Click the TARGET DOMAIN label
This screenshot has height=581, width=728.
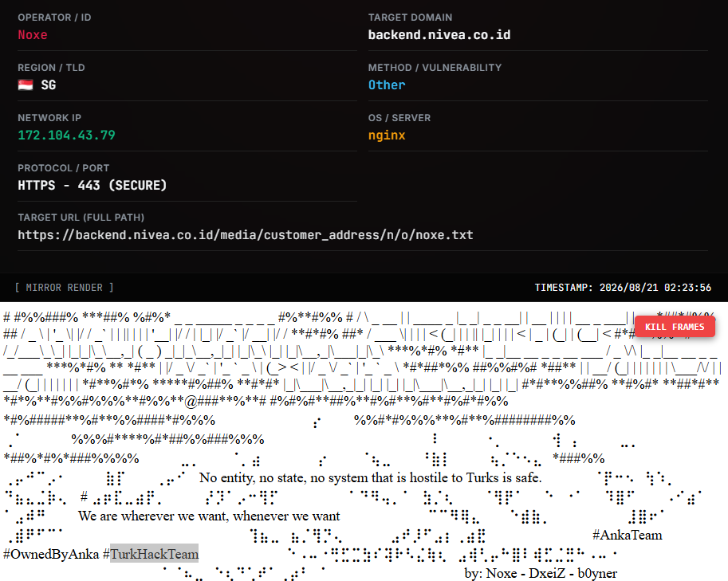coord(410,18)
